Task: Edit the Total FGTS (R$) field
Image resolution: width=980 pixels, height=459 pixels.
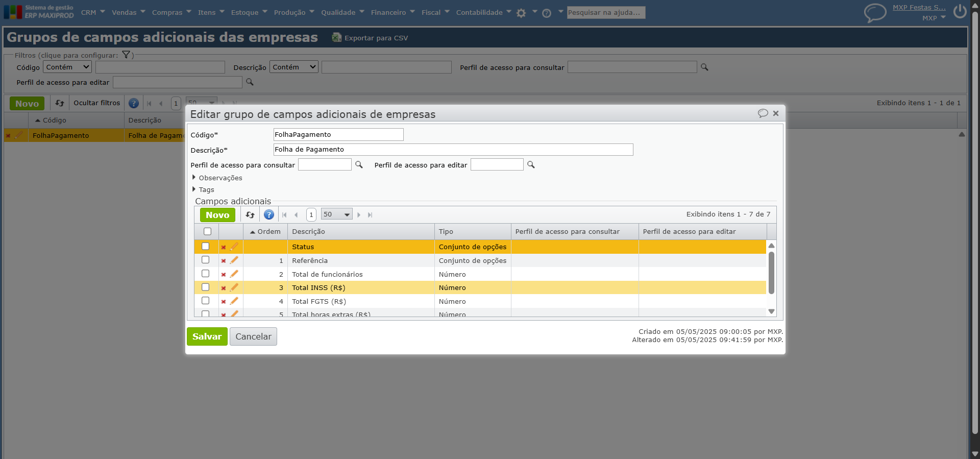Action: pyautogui.click(x=234, y=301)
